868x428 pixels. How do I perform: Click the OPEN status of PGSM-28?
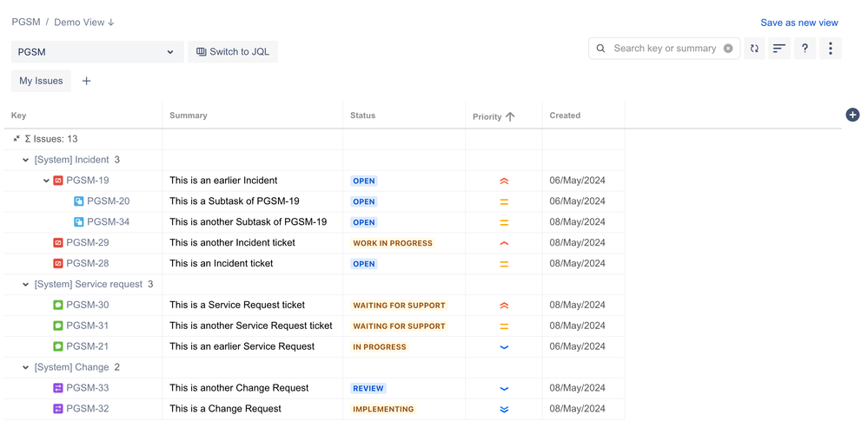click(364, 264)
